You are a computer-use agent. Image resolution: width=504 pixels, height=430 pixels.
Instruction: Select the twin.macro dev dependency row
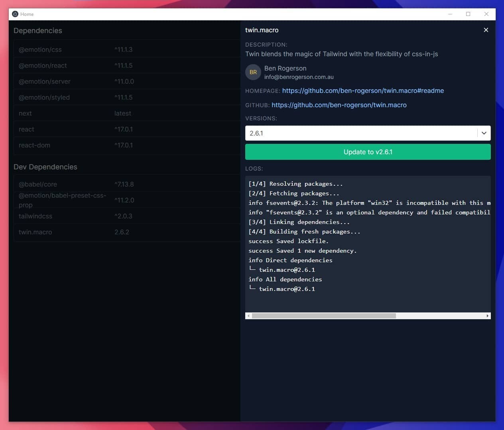click(127, 232)
